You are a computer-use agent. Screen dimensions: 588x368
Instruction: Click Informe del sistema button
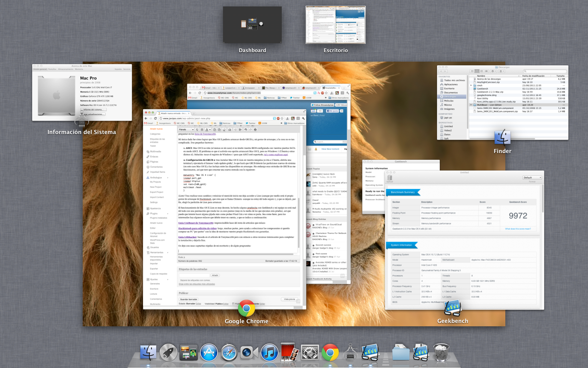(93, 109)
